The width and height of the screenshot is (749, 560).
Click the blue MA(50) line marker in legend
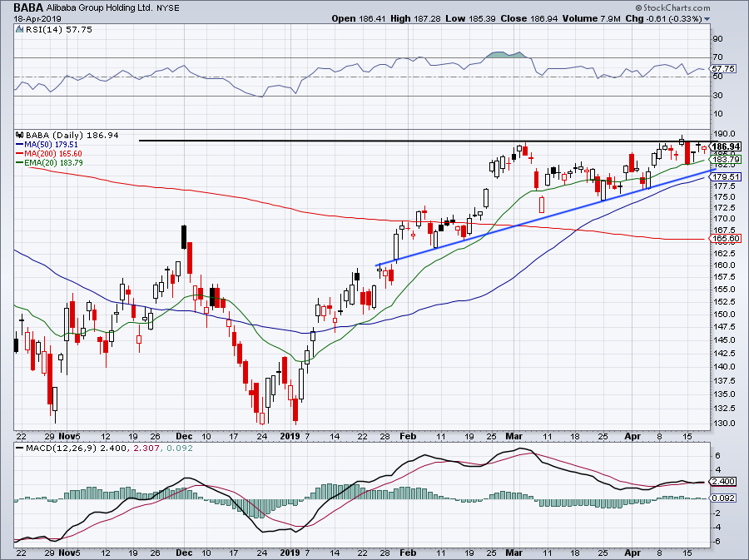[x=20, y=145]
